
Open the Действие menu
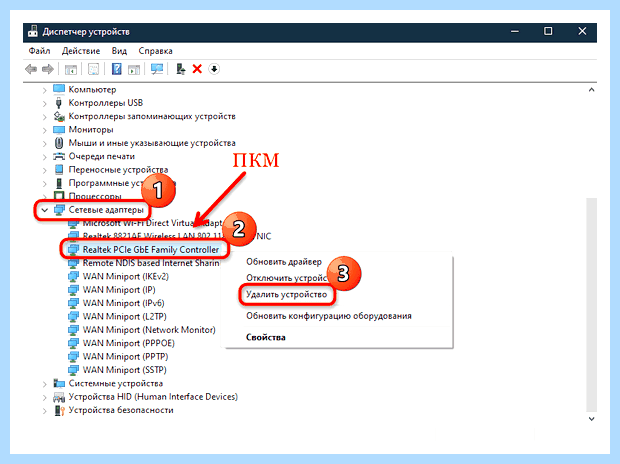pyautogui.click(x=81, y=51)
